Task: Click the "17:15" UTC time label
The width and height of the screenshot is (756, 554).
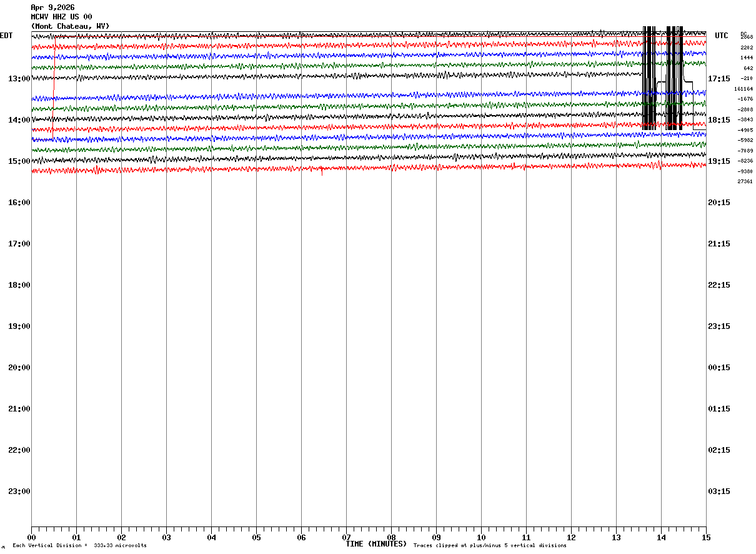Action: (719, 79)
